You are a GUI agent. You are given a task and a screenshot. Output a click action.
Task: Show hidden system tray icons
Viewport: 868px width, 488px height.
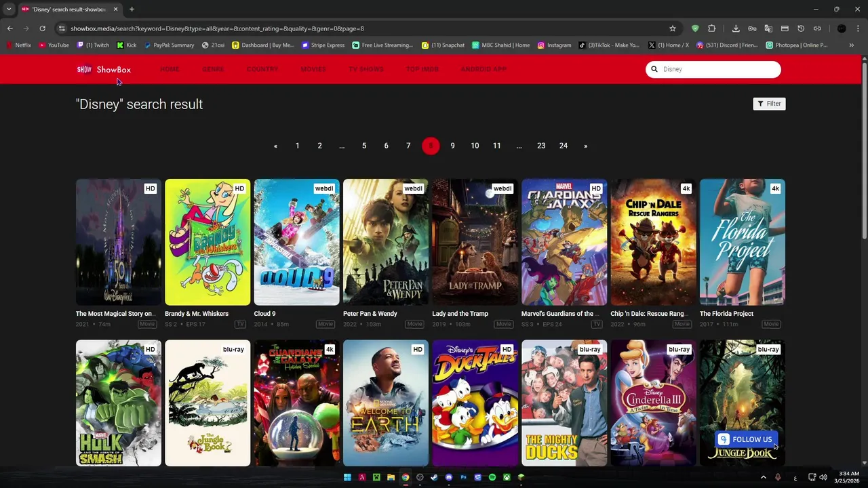pyautogui.click(x=763, y=477)
